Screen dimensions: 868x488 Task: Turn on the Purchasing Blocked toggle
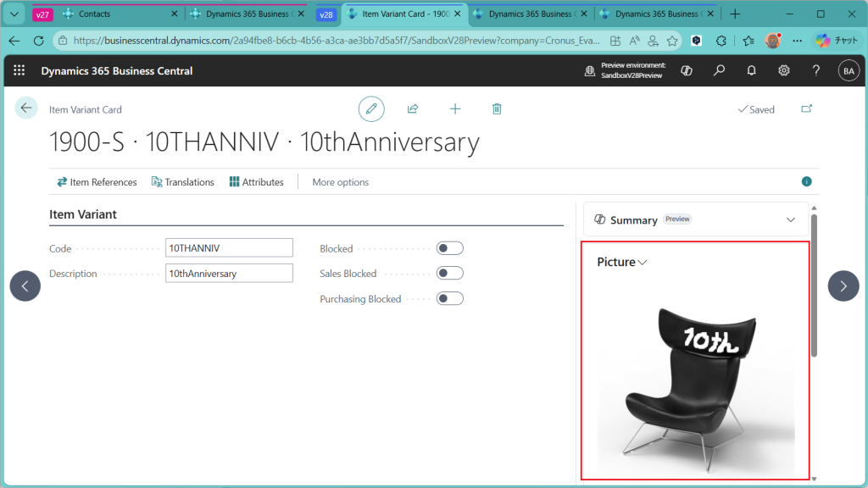[x=449, y=298]
